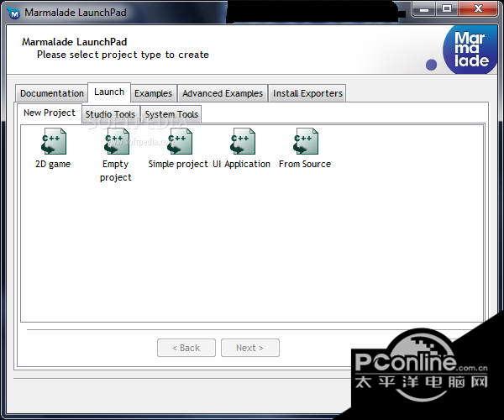The image size is (504, 420).
Task: Switch to the Launch tab
Action: click(109, 92)
